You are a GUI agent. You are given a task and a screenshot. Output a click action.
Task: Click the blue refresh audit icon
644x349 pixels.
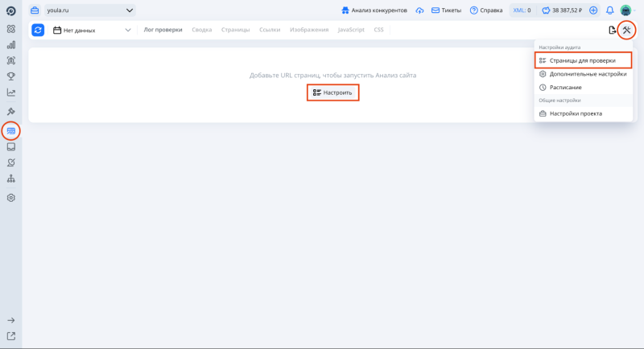point(38,30)
